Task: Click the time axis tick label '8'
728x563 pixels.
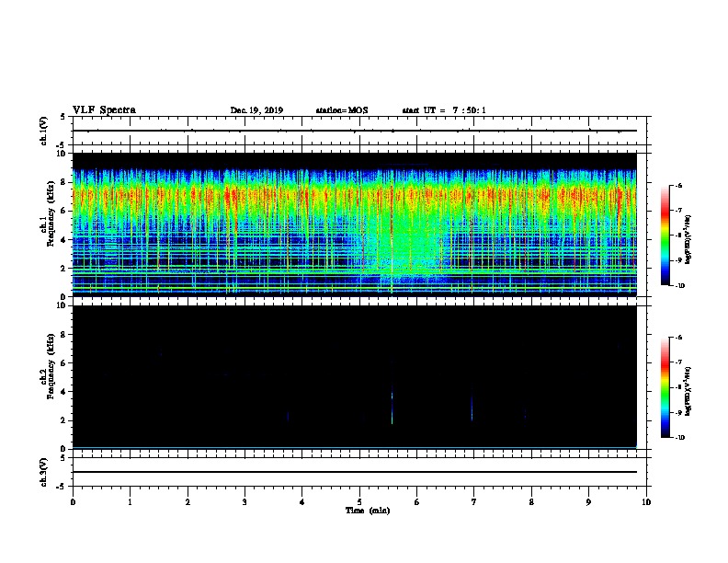Action: [x=531, y=502]
